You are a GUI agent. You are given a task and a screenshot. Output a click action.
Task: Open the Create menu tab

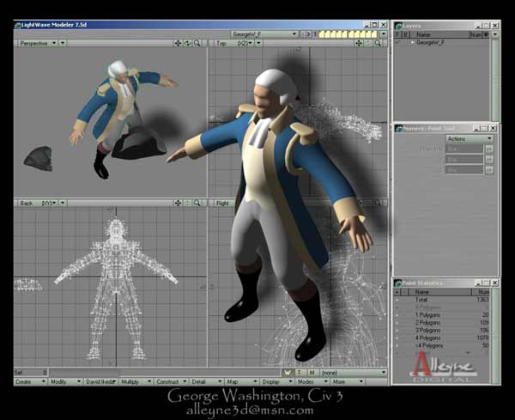[30, 381]
